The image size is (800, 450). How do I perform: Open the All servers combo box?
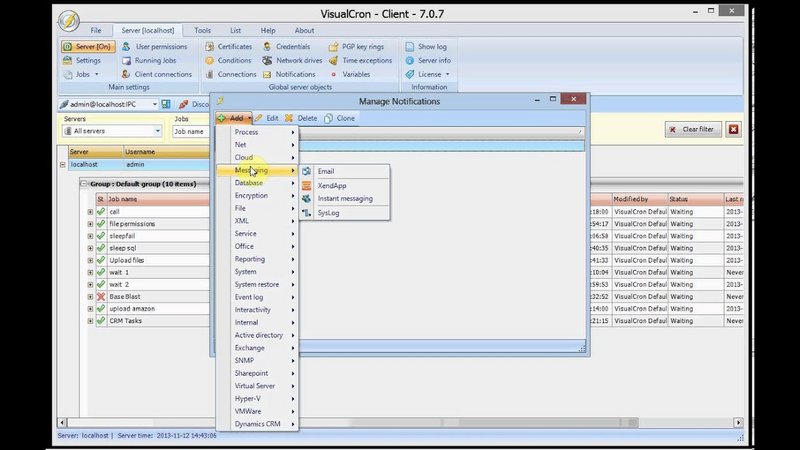[x=112, y=131]
